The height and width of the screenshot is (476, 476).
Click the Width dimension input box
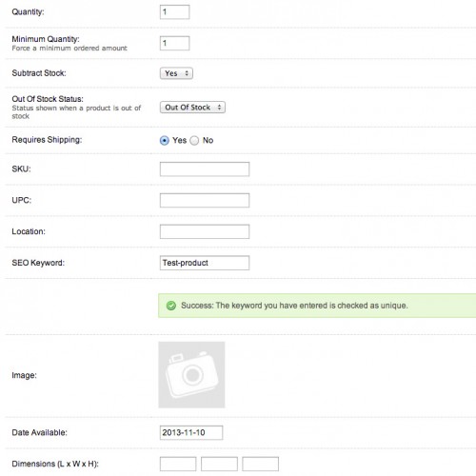219,464
